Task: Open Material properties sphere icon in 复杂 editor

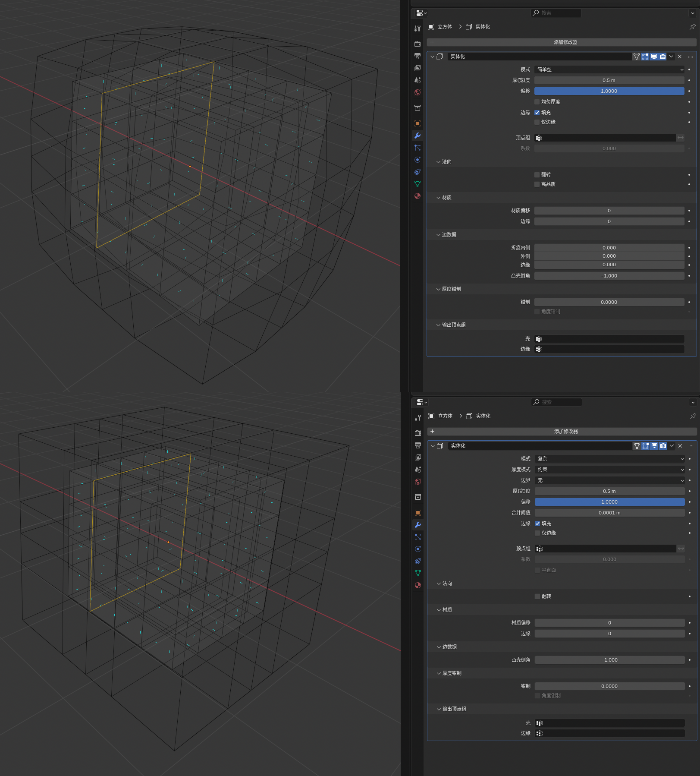Action: coord(418,585)
